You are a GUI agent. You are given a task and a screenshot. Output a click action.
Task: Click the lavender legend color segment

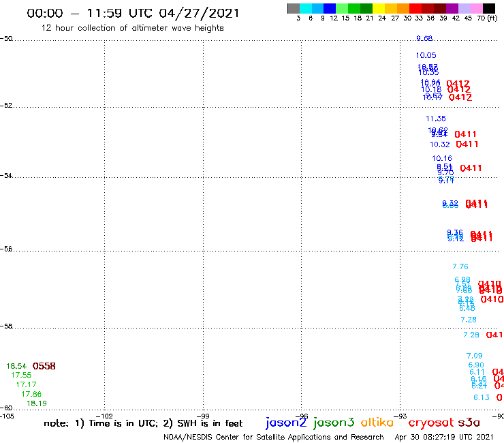[464, 8]
